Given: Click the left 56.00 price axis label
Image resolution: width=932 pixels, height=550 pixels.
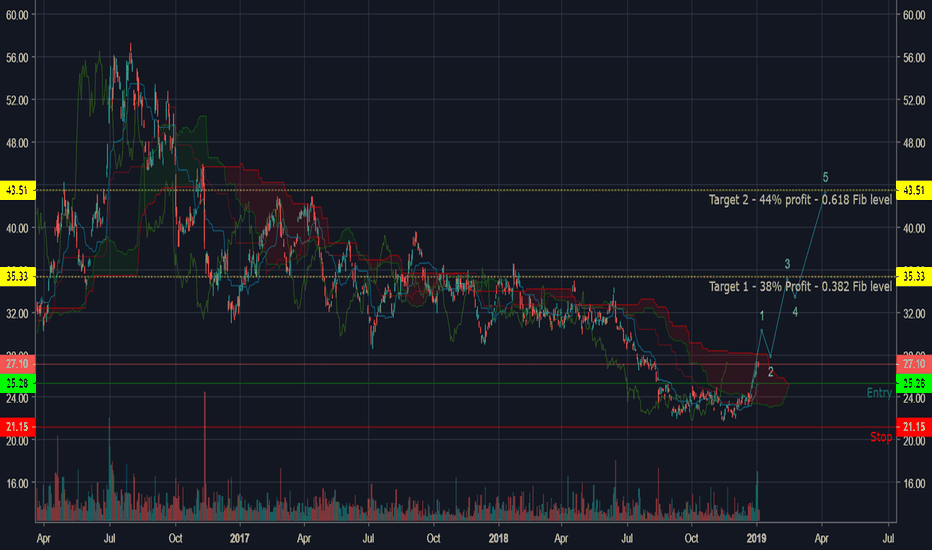Looking at the screenshot, I should tap(17, 58).
